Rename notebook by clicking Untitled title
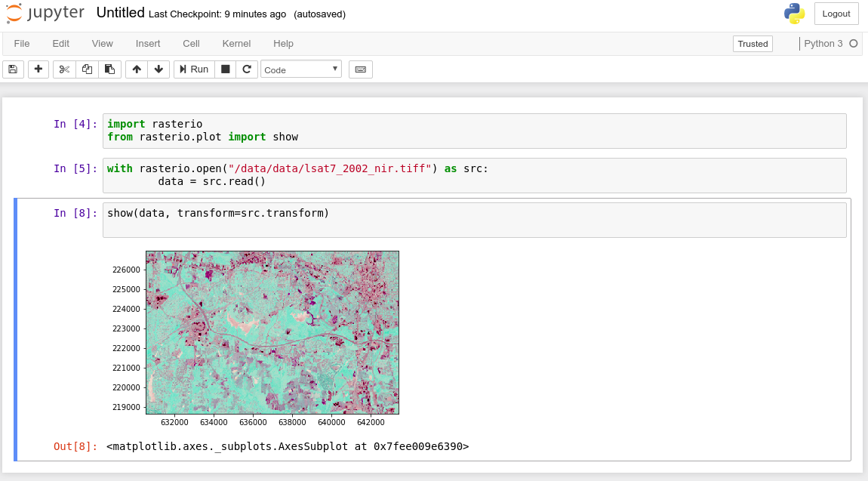The image size is (868, 481). pos(119,12)
